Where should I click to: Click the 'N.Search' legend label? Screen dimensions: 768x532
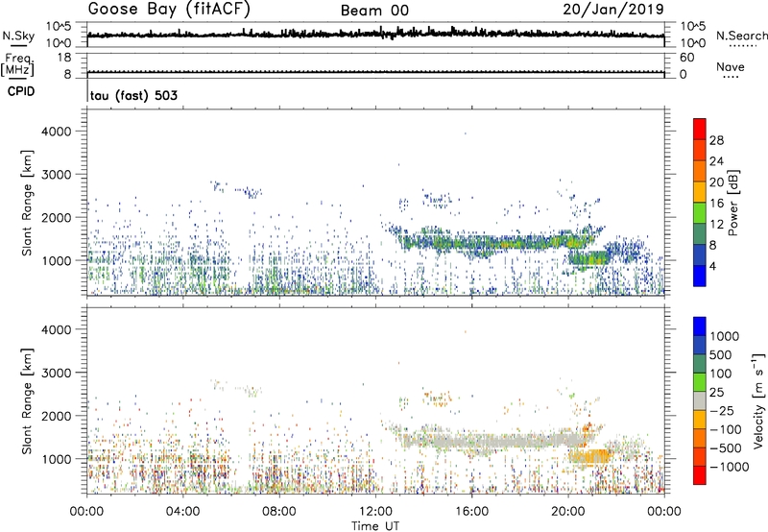coord(741,36)
